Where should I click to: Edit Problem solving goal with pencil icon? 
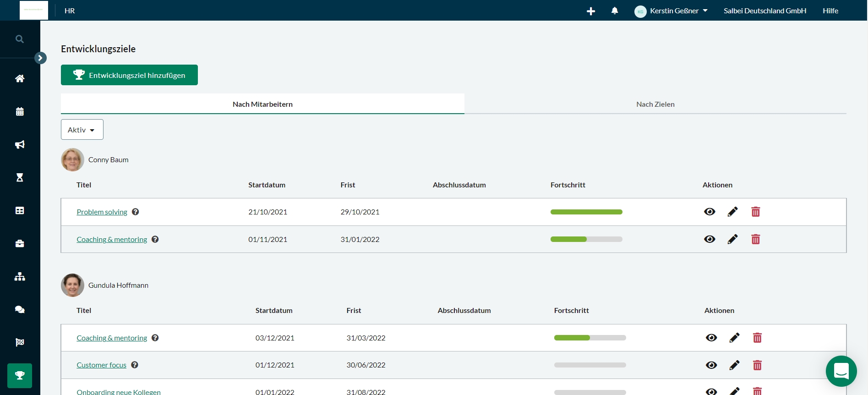click(732, 212)
